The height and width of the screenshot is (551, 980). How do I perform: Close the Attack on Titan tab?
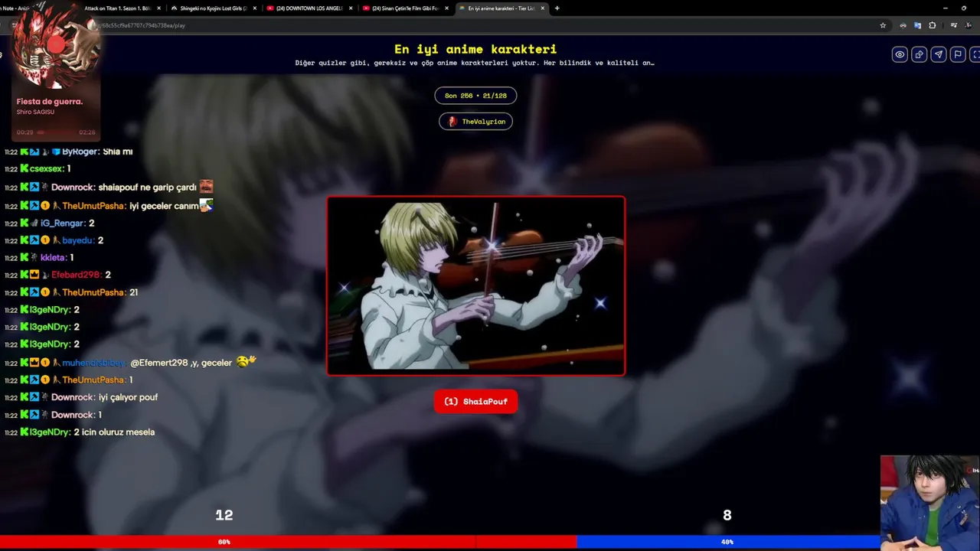point(158,8)
